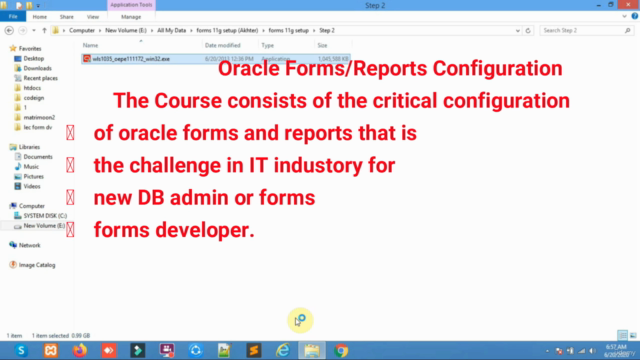Open the Documents library
The image size is (640, 360).
click(x=38, y=157)
